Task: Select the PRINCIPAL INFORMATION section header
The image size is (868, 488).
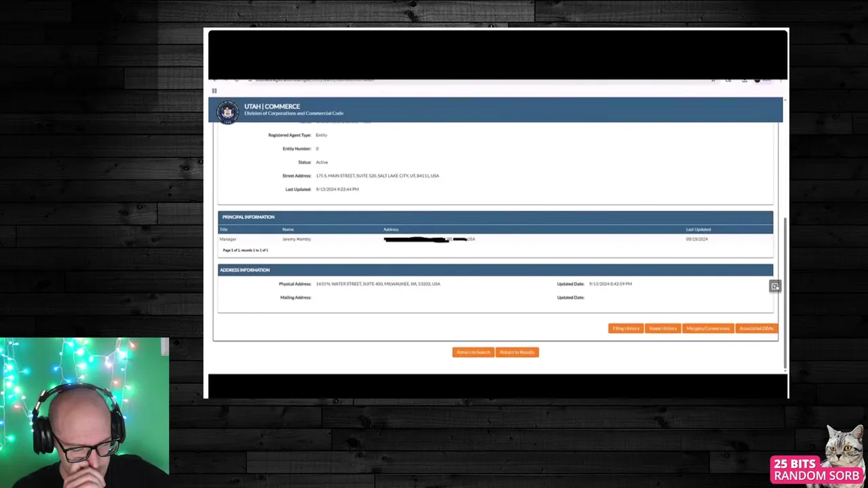Action: click(495, 217)
